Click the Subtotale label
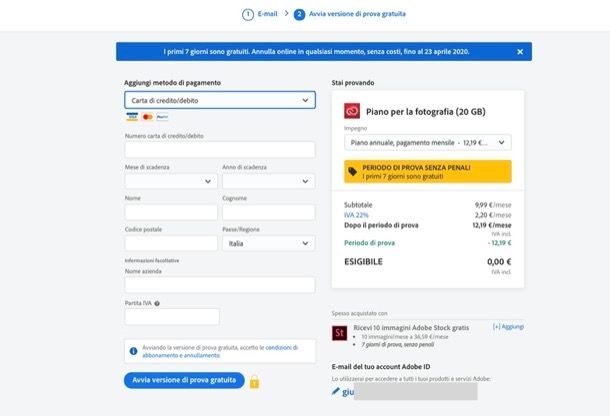The image size is (610, 416). [358, 205]
